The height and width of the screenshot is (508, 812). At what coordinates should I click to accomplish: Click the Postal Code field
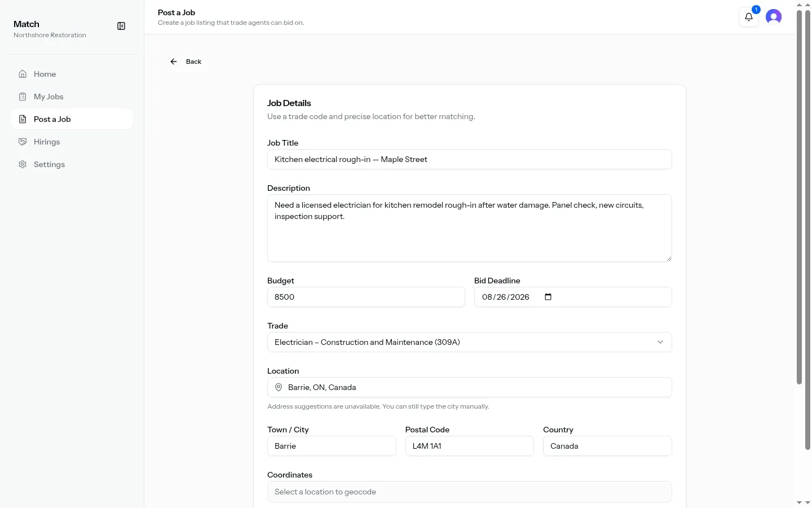tap(470, 446)
